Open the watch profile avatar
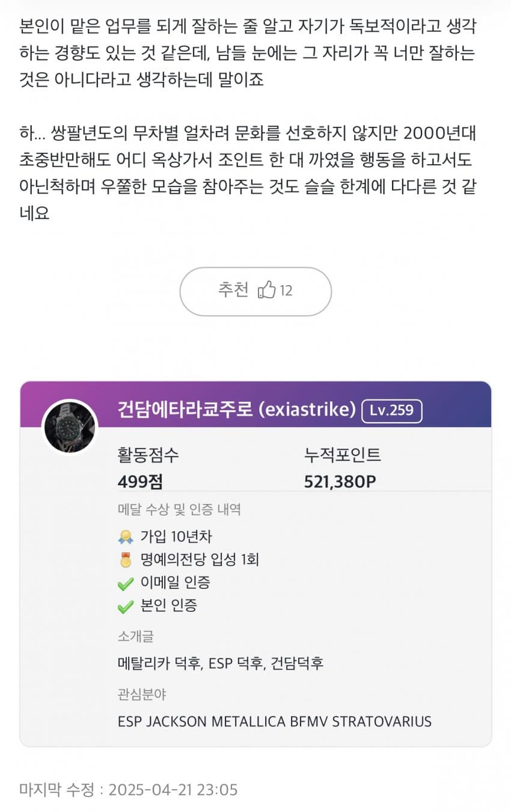 tap(69, 426)
